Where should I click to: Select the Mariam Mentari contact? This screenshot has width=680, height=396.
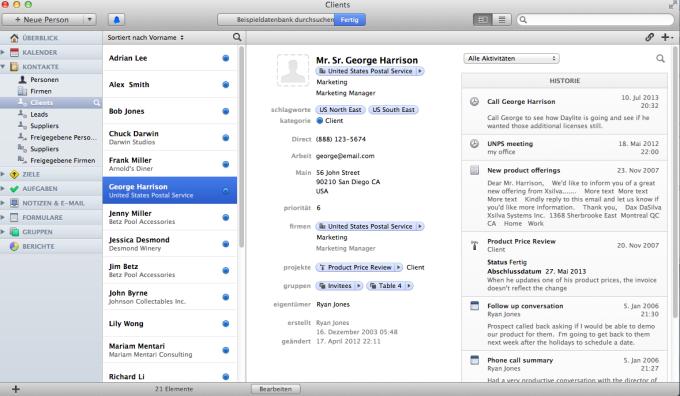pyautogui.click(x=170, y=350)
